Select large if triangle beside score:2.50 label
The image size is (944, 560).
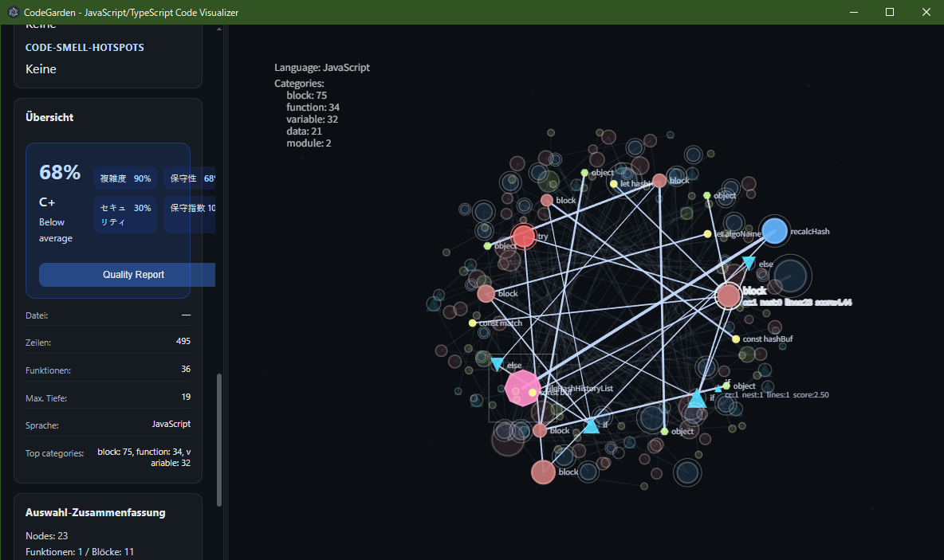(697, 399)
